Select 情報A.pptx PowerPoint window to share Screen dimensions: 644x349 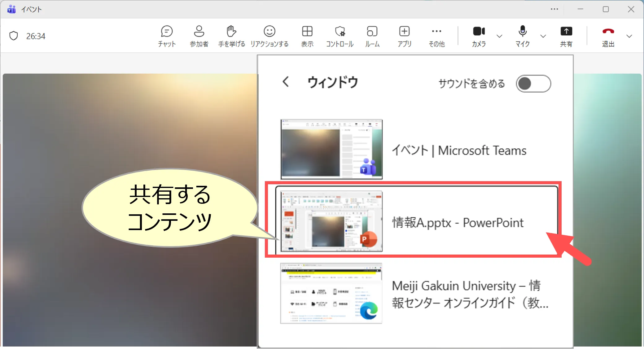(x=416, y=221)
